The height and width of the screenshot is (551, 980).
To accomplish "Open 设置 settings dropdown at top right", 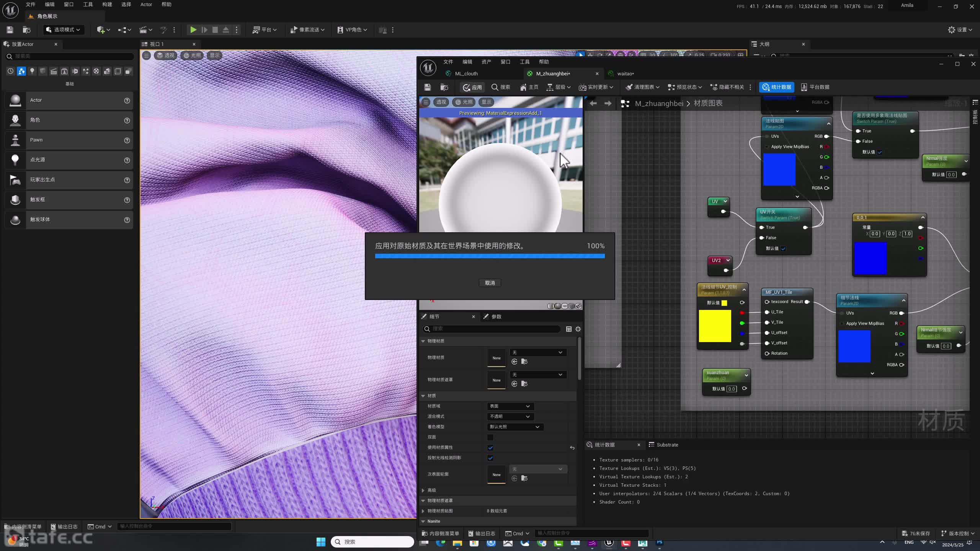I will (960, 30).
